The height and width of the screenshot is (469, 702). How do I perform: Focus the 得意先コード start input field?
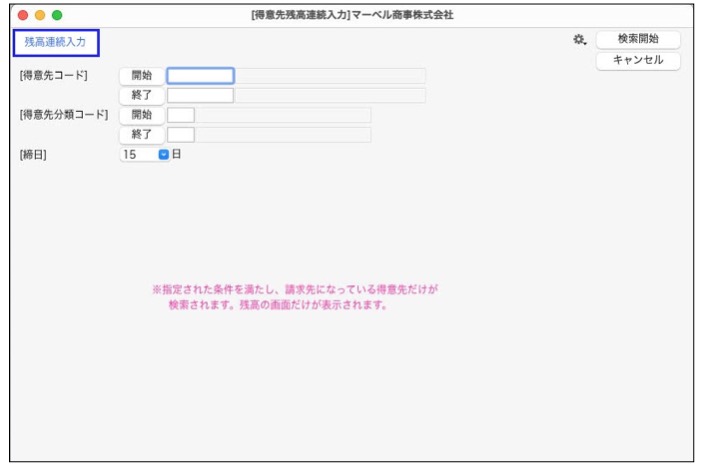pyautogui.click(x=200, y=76)
